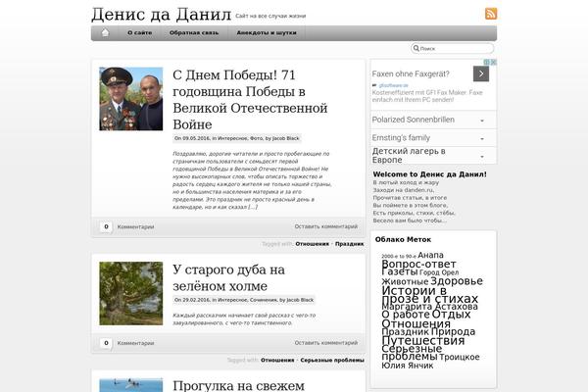
Task: Click the ad arrow button
Action: point(481,73)
